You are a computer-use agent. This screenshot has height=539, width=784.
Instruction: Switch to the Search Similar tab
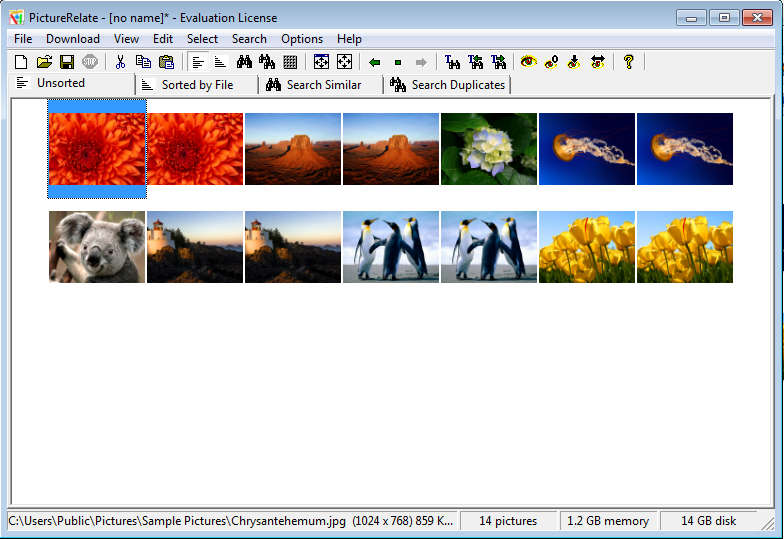322,85
